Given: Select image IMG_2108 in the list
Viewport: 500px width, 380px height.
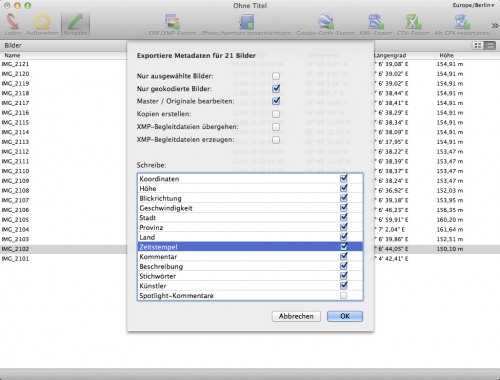Looking at the screenshot, I should 15,190.
